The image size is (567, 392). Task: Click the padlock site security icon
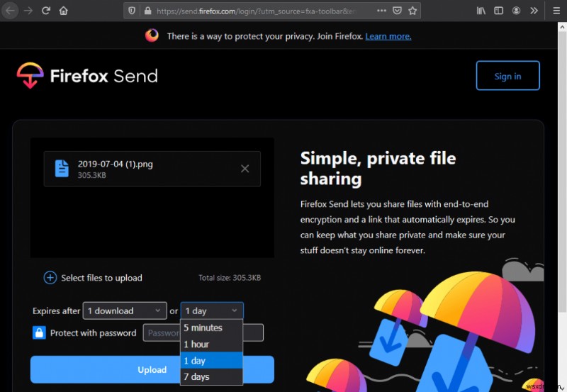click(x=147, y=11)
